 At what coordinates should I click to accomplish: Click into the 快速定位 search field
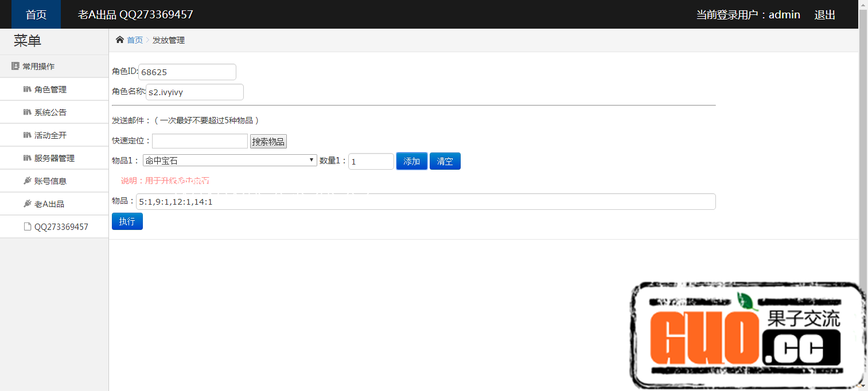click(200, 141)
